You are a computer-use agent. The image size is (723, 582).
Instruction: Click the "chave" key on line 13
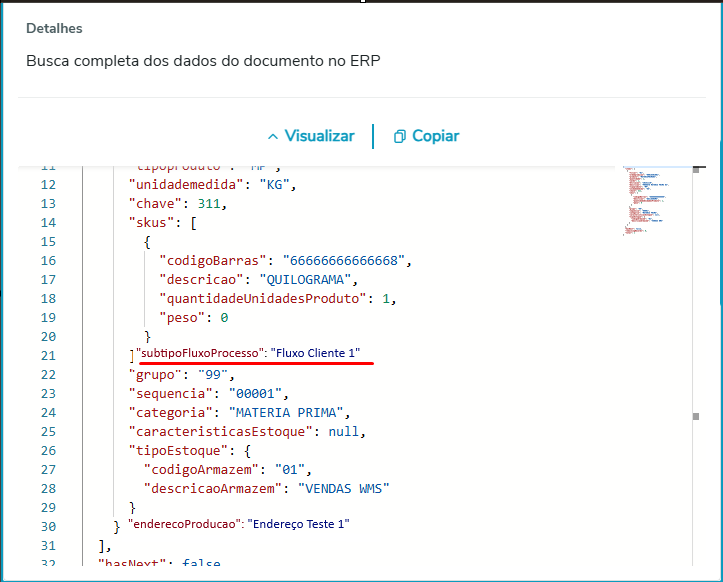(x=155, y=204)
